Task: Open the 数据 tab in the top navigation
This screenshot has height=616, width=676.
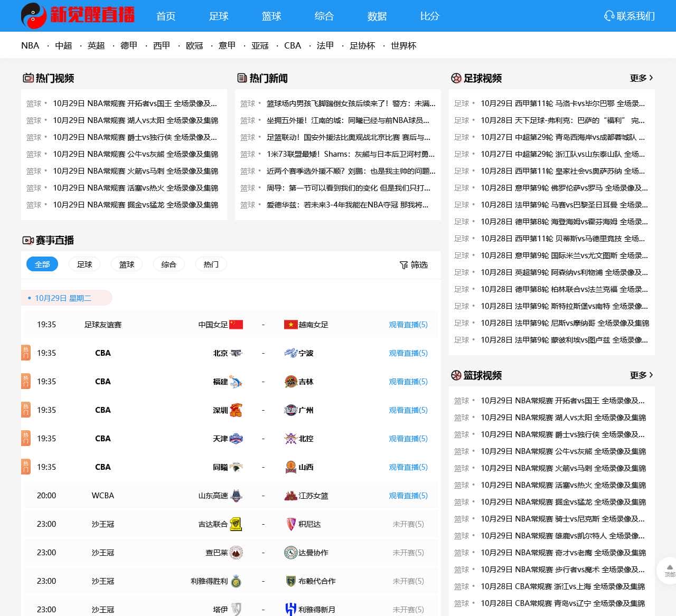Action: click(x=377, y=16)
